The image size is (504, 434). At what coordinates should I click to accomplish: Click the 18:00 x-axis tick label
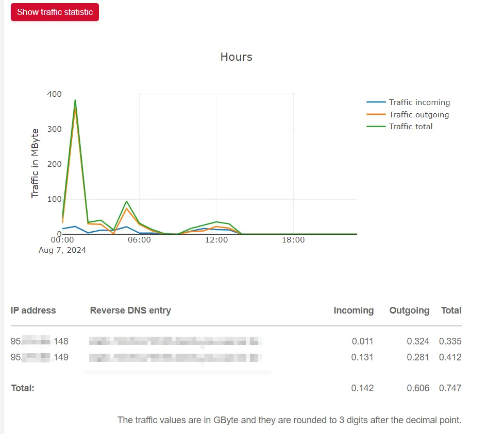coord(293,240)
